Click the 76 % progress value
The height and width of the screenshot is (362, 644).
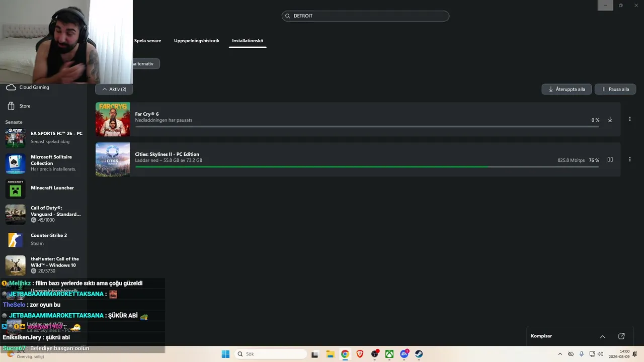[594, 160]
